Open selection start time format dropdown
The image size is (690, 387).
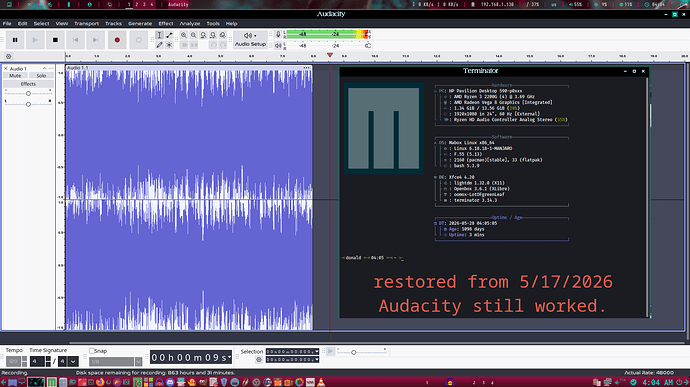tap(316, 352)
